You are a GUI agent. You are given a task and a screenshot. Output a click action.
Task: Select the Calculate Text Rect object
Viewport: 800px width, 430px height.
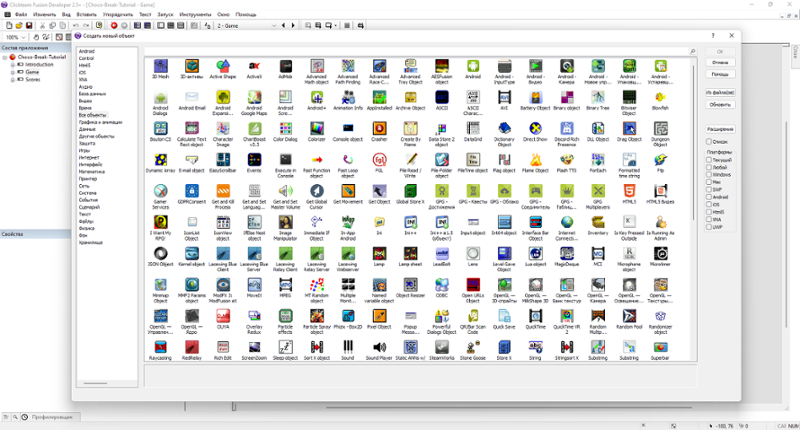192,128
